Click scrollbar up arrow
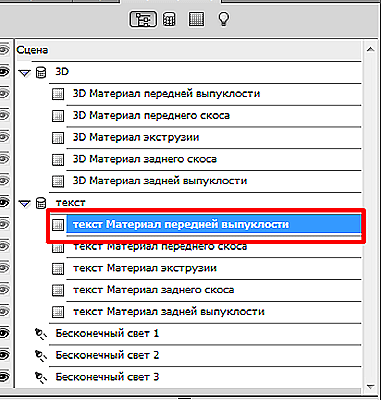 pos(370,50)
